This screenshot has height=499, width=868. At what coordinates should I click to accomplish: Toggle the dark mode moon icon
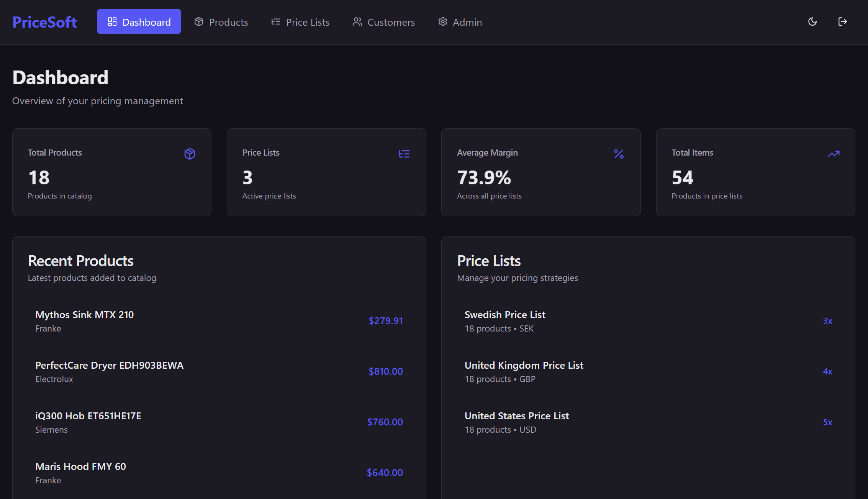tap(812, 22)
